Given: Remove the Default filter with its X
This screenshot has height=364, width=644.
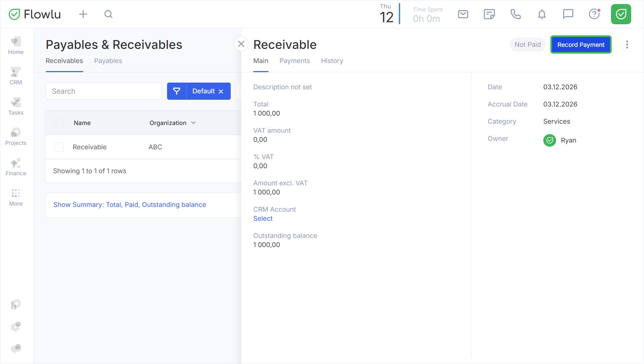Looking at the screenshot, I should tap(221, 91).
